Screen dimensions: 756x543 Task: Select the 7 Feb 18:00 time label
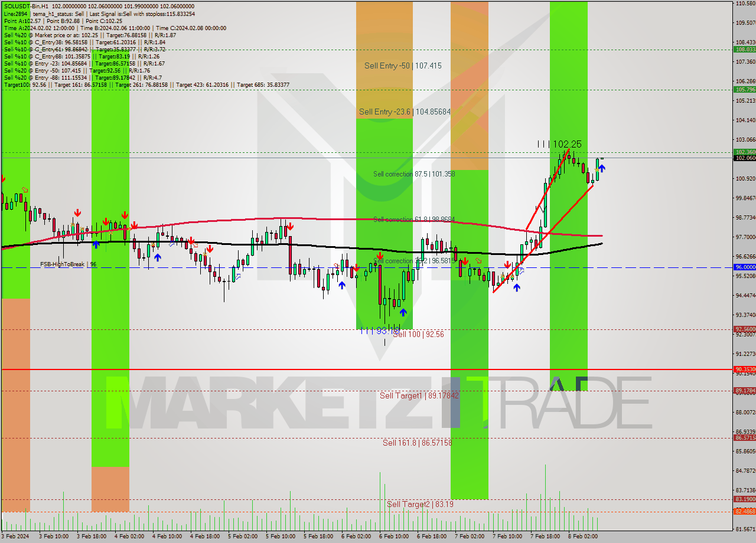pos(545,537)
